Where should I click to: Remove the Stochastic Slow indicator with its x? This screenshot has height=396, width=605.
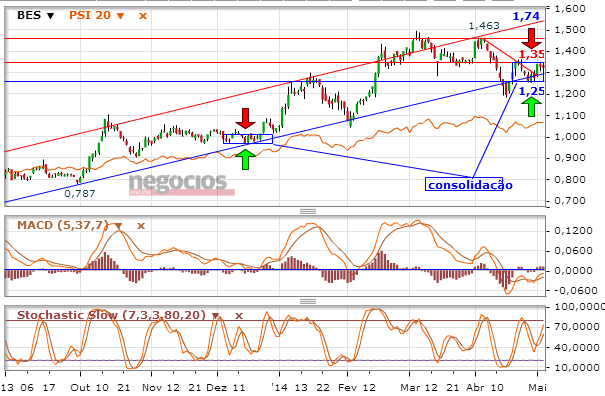(239, 316)
